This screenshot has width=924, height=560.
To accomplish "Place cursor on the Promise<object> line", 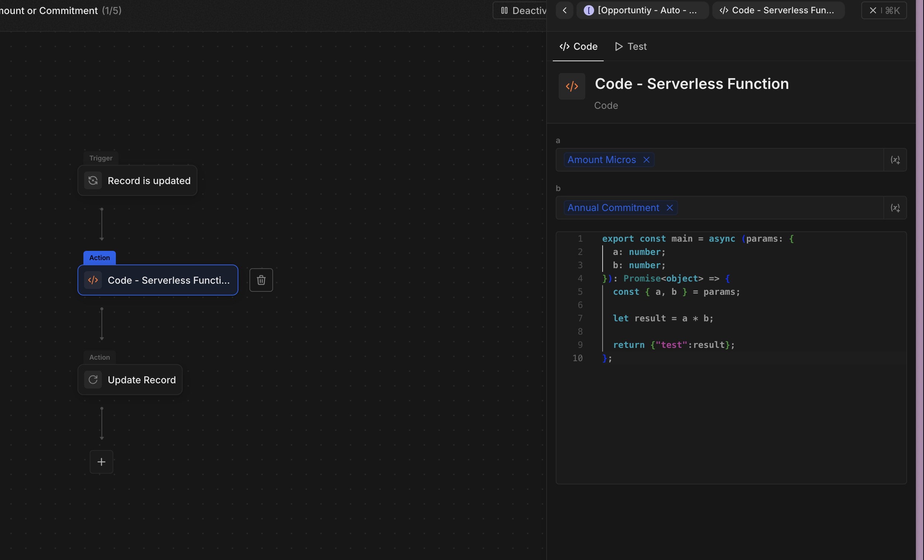I will point(666,279).
